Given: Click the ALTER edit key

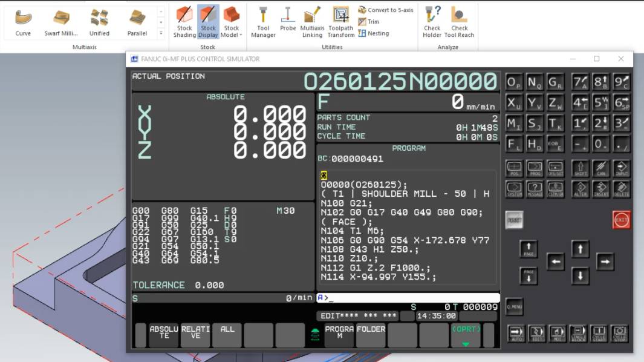Looking at the screenshot, I should [x=581, y=189].
